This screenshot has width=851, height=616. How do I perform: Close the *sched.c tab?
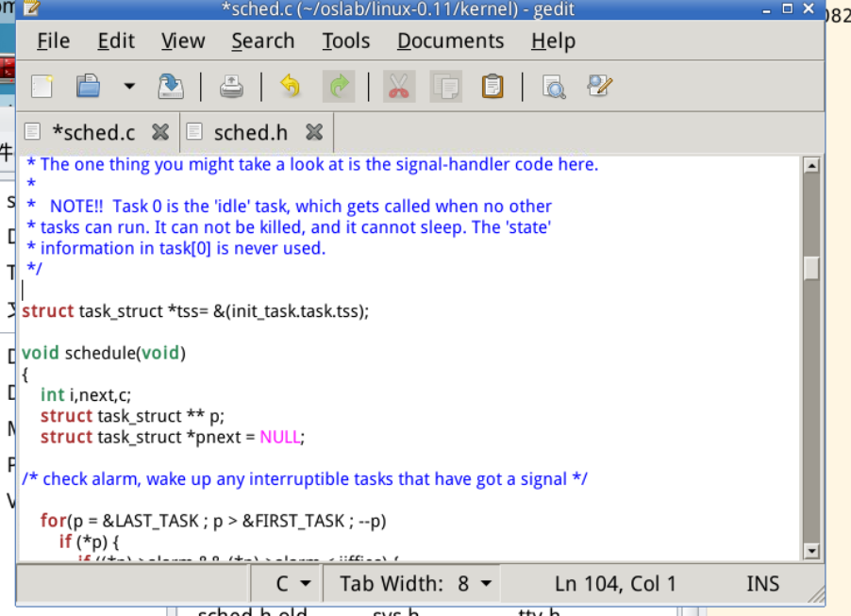(x=160, y=133)
